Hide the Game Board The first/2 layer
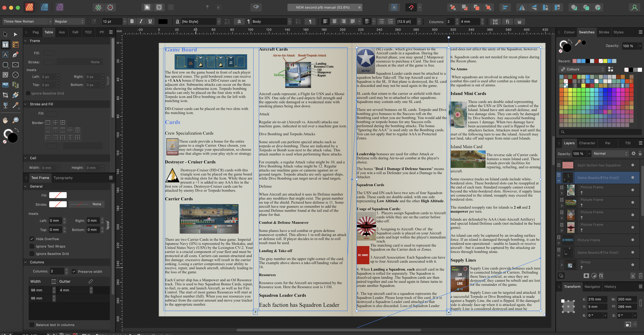Viewport: 644px width, 335px height. point(633,177)
